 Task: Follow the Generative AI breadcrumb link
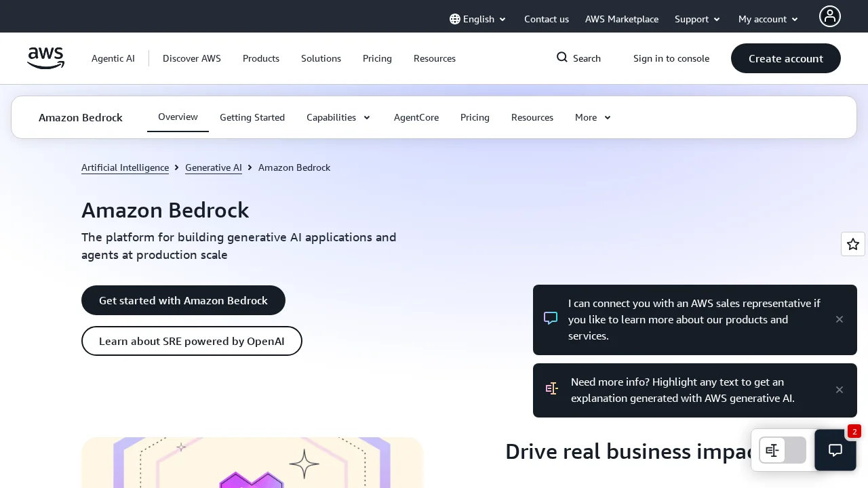click(x=213, y=167)
